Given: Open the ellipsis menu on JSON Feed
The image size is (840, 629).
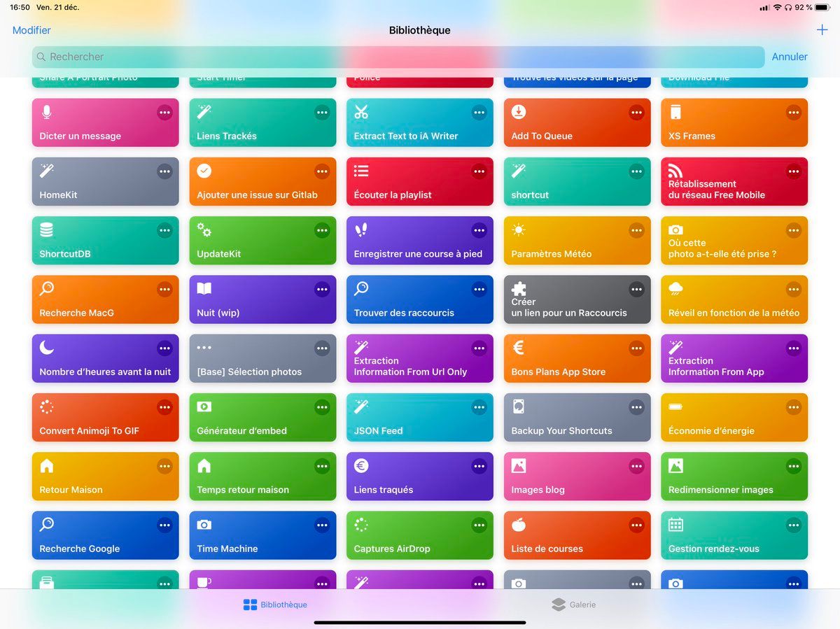Looking at the screenshot, I should 479,407.
